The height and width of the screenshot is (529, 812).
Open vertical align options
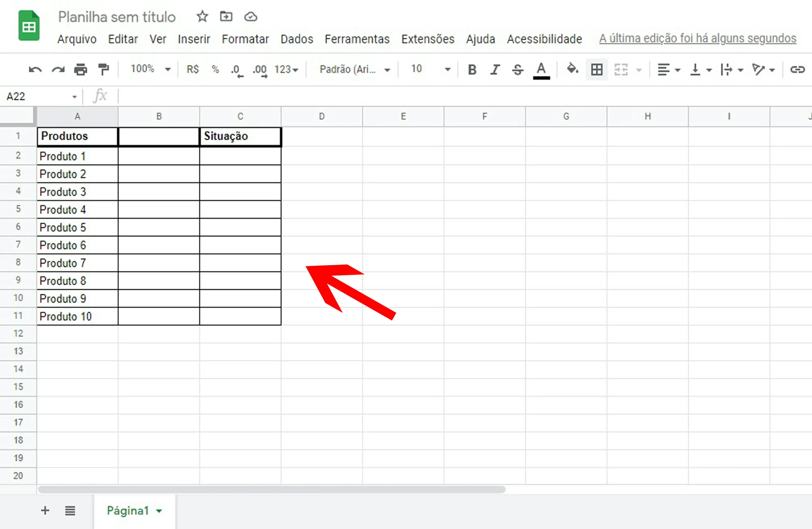click(x=700, y=70)
